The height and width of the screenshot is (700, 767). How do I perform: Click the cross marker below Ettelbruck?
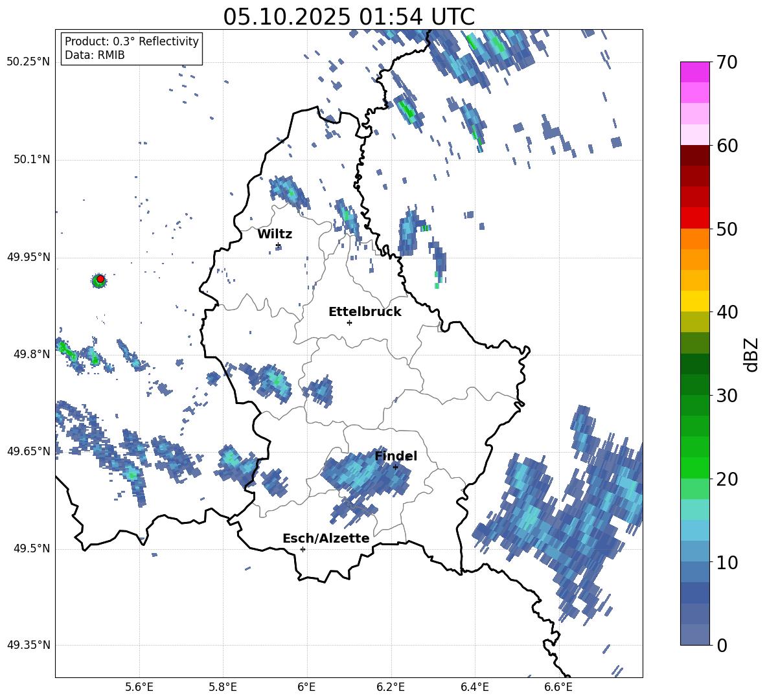(349, 322)
